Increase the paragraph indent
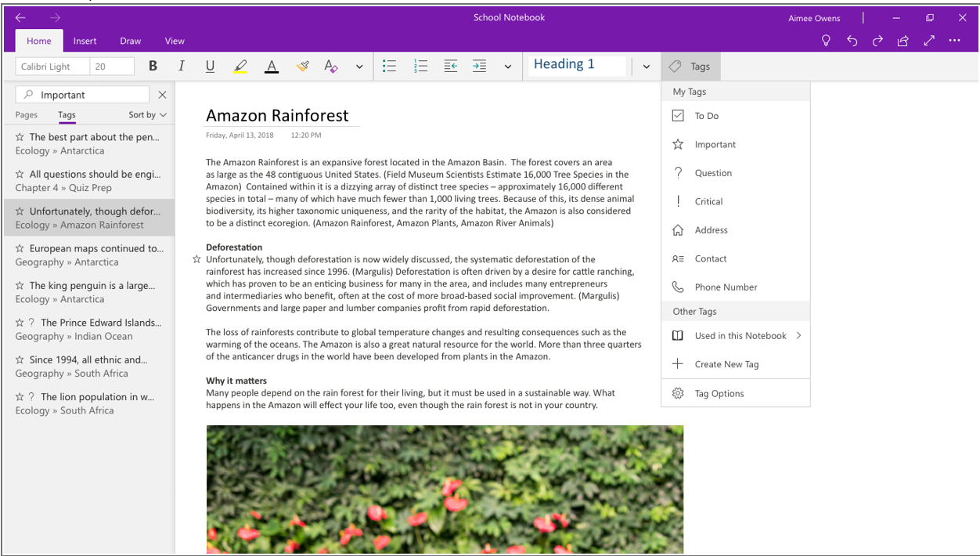 [479, 66]
